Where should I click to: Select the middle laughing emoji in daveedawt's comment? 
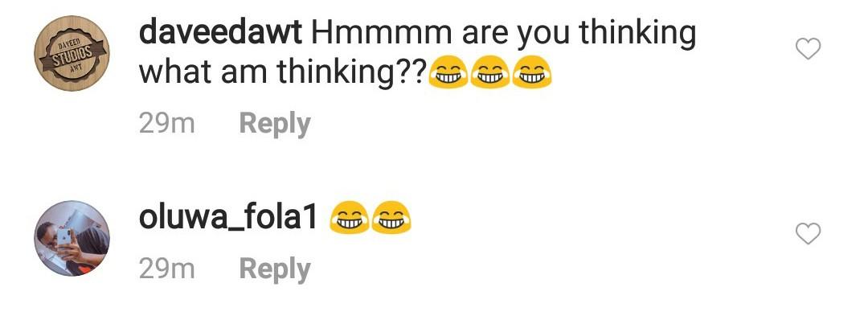[x=490, y=72]
